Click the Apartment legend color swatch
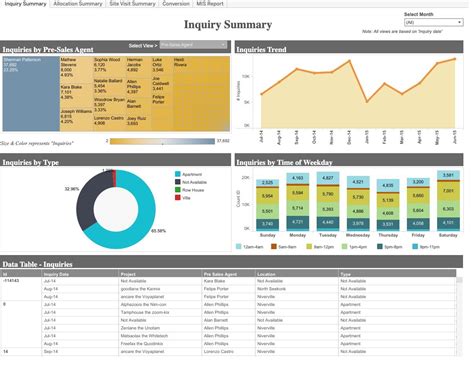Viewport: 474px width, 371px height. (178, 174)
